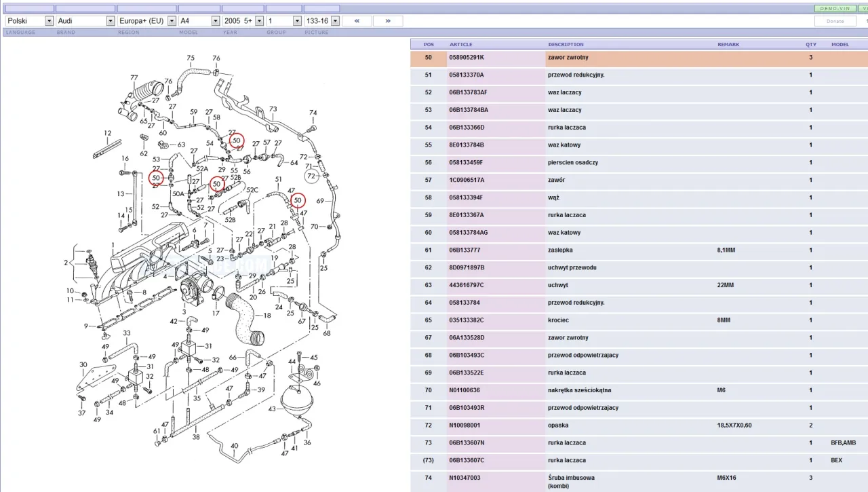868x492 pixels.
Task: Click callout 12 beside the gasket strip
Action: point(107,133)
